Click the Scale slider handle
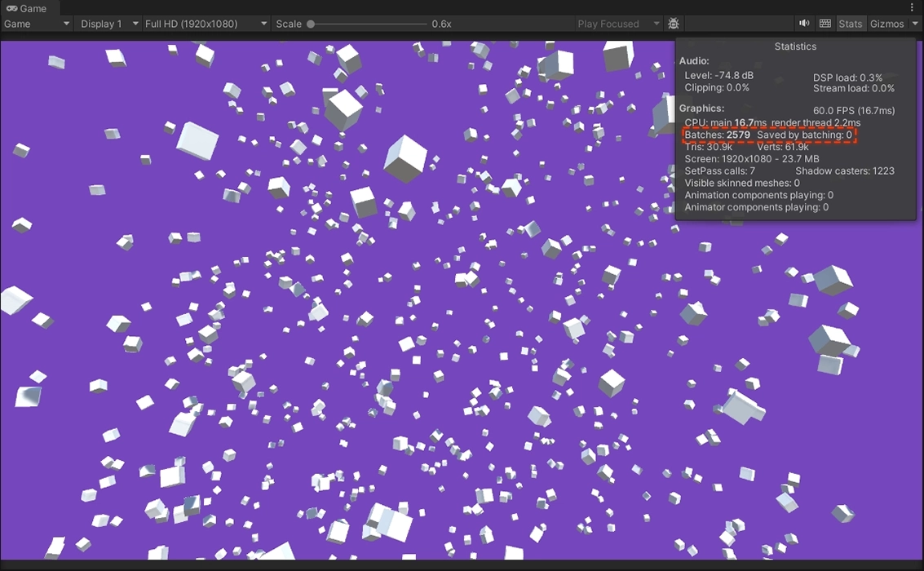The height and width of the screenshot is (571, 924). [311, 24]
